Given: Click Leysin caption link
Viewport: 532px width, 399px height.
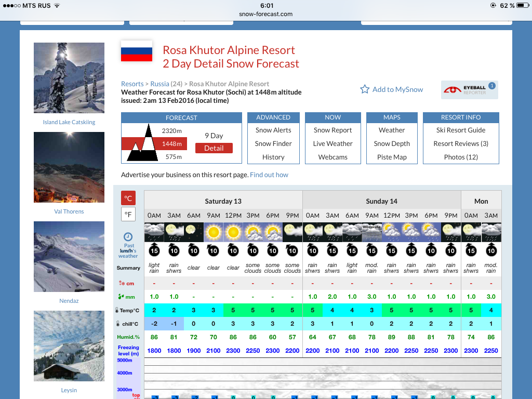Looking at the screenshot, I should tap(69, 390).
